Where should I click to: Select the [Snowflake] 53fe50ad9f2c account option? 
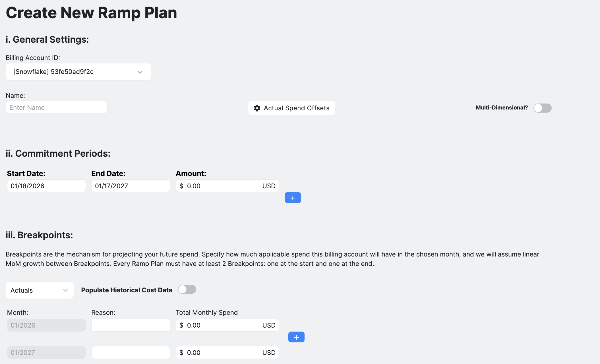click(78, 72)
